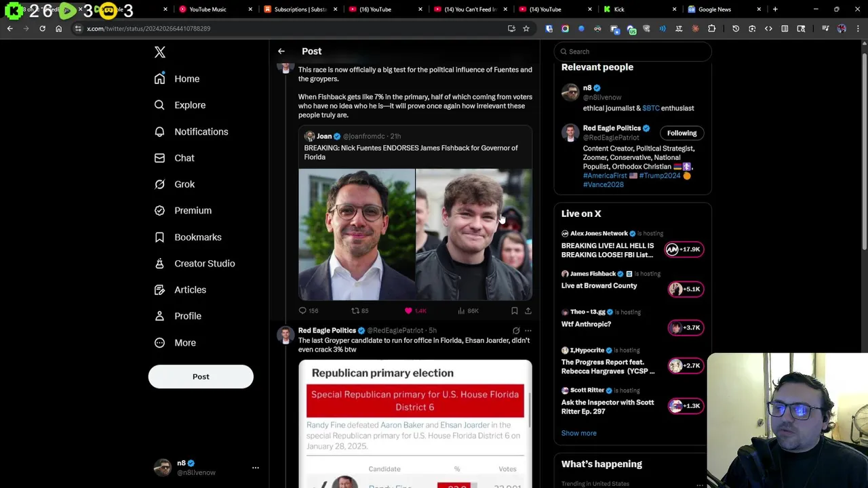
Task: Reload the page
Action: 42,28
